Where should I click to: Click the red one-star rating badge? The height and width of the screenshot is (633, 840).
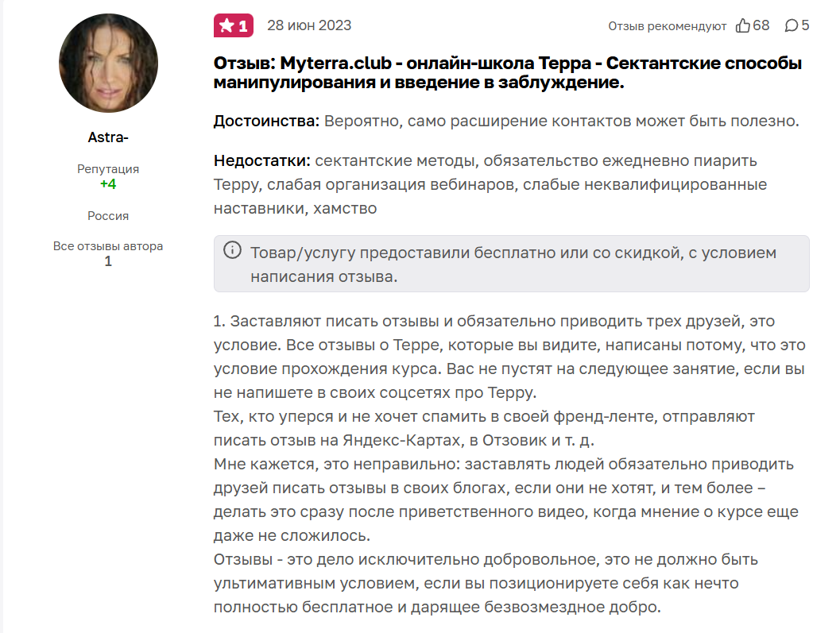tap(233, 25)
